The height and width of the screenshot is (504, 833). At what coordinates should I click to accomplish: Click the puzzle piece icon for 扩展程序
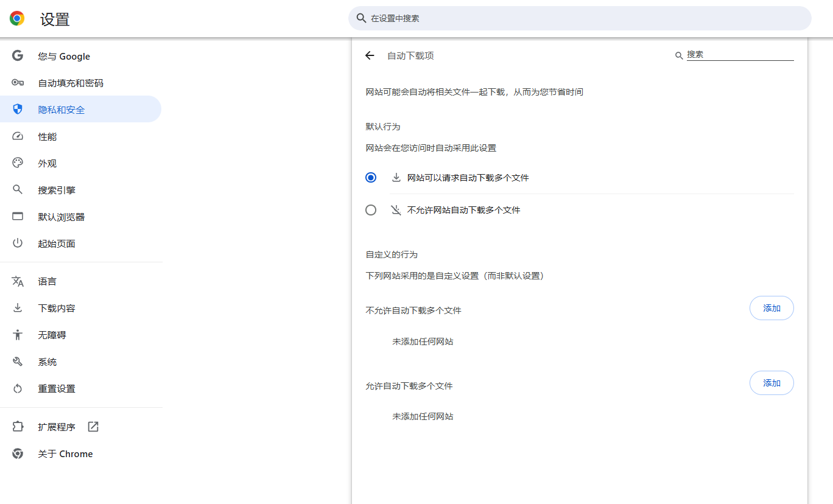[x=18, y=427]
